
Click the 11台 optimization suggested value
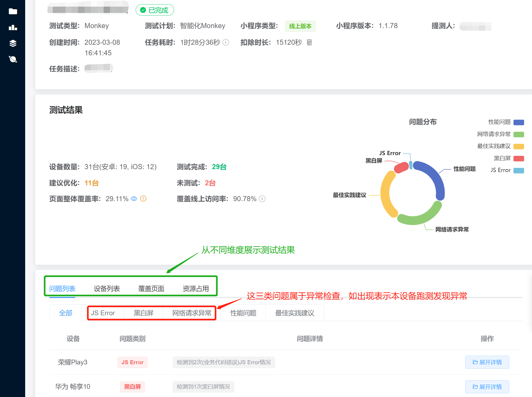(92, 183)
